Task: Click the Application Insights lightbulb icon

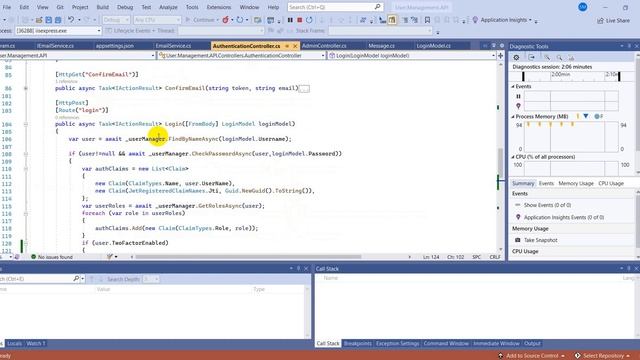Action: (x=475, y=20)
